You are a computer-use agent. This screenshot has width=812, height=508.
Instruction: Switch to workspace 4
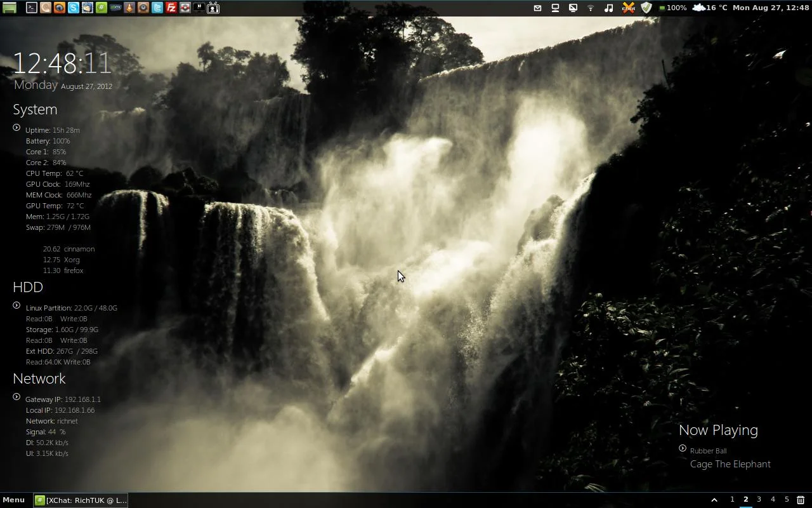[773, 500]
